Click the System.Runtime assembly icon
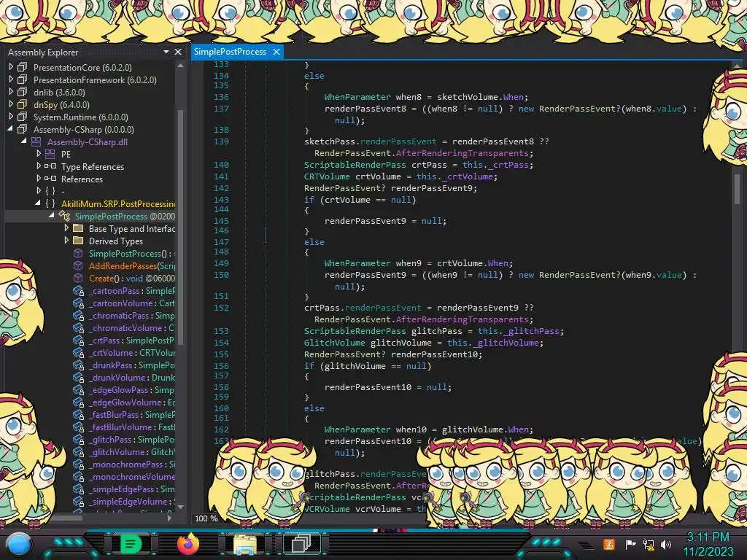 click(22, 117)
